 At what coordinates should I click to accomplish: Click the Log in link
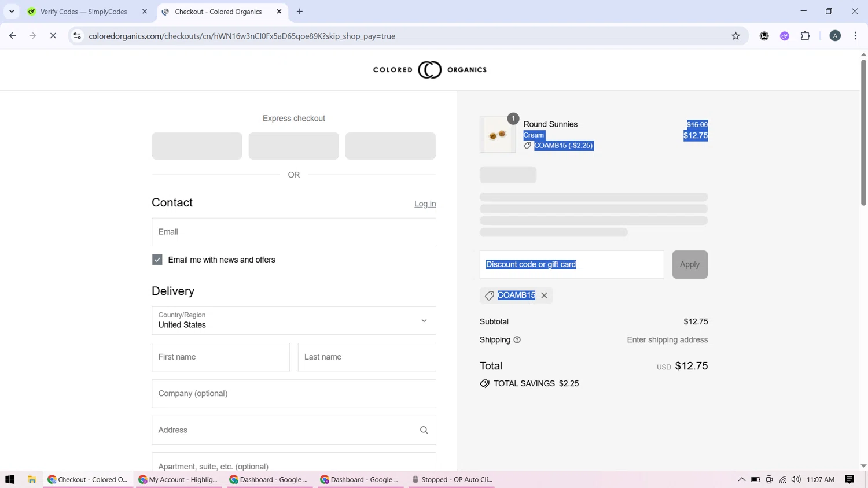[x=425, y=204]
